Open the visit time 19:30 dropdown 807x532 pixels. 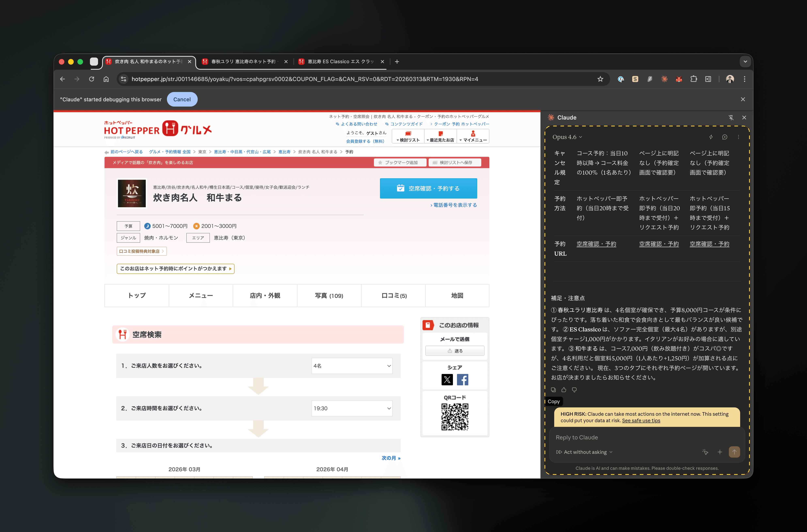click(352, 408)
